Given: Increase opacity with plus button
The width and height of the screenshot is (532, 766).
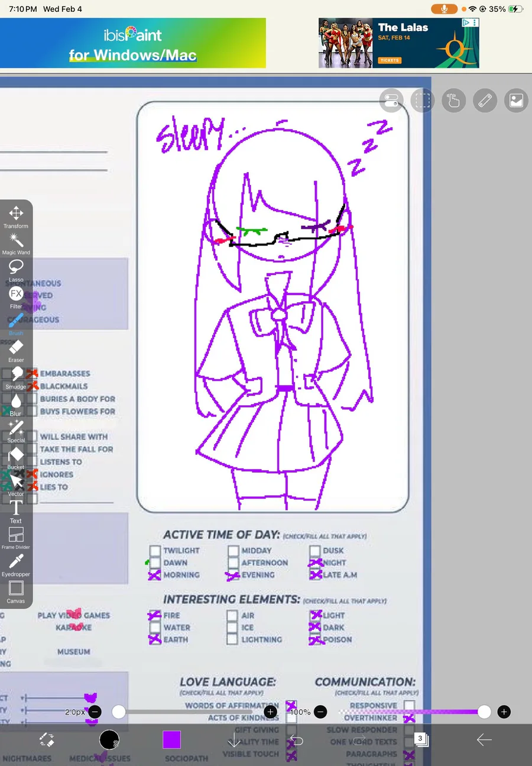Looking at the screenshot, I should (504, 712).
